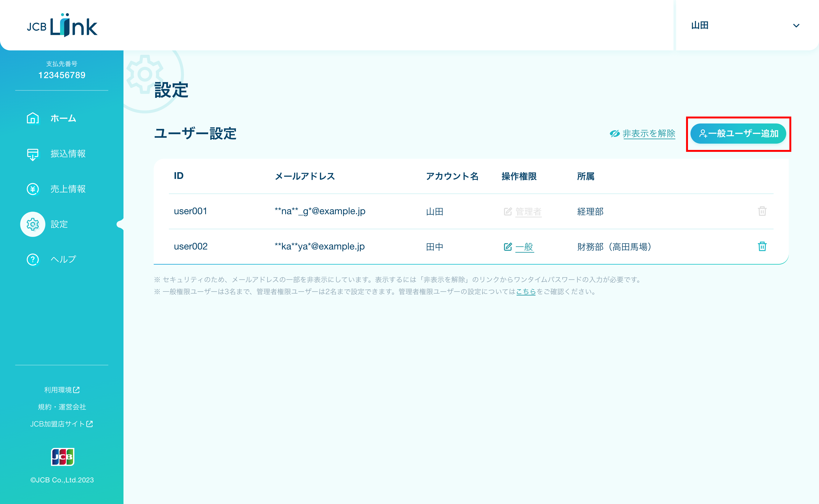Click the yen 売上情報 sales icon
The image size is (819, 504).
pyautogui.click(x=33, y=189)
